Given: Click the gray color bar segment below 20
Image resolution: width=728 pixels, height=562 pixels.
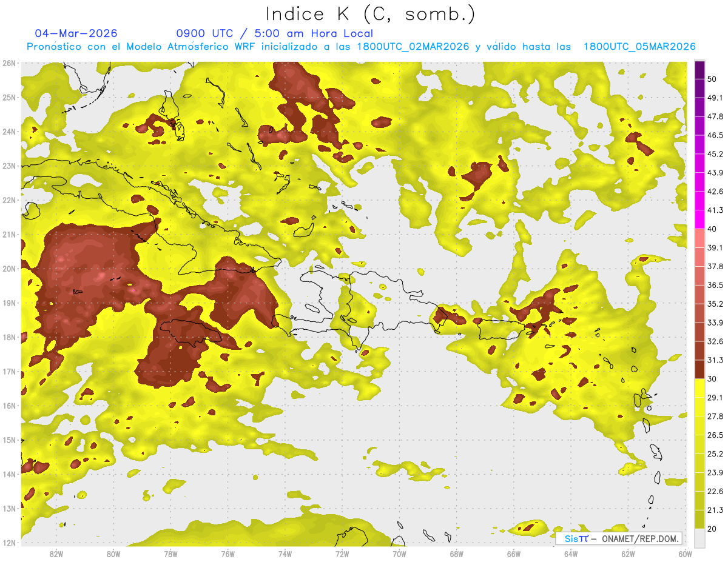Looking at the screenshot, I should coord(699,537).
